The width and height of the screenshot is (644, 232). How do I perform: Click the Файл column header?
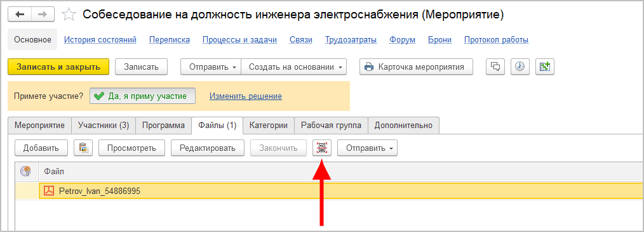(341, 171)
